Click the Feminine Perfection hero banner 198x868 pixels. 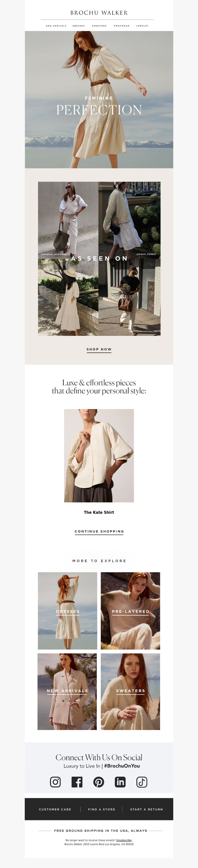click(99, 99)
